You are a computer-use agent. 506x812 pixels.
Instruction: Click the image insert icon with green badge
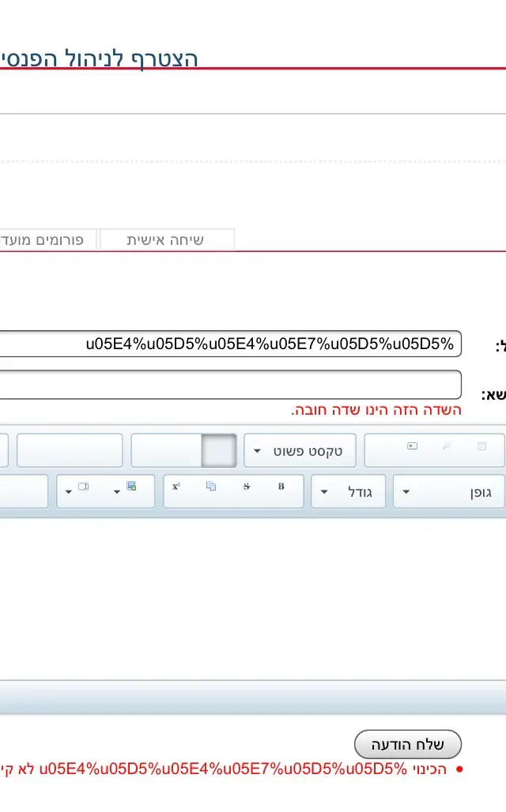pyautogui.click(x=131, y=487)
